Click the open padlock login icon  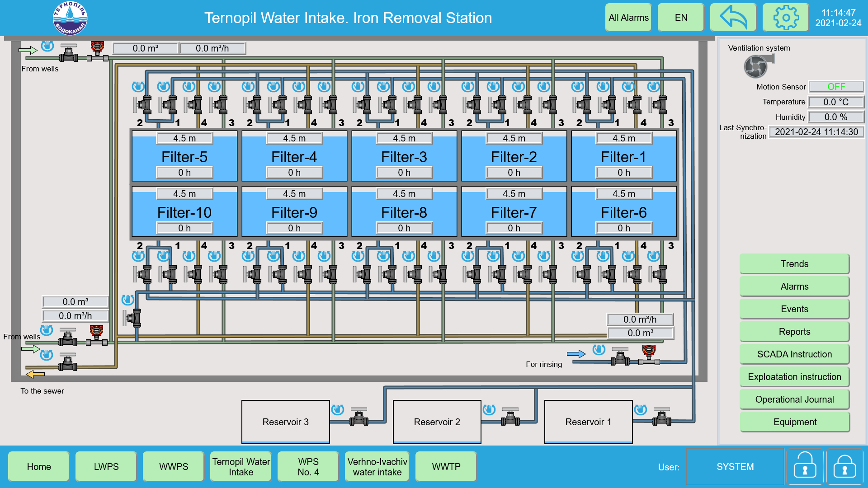805,467
